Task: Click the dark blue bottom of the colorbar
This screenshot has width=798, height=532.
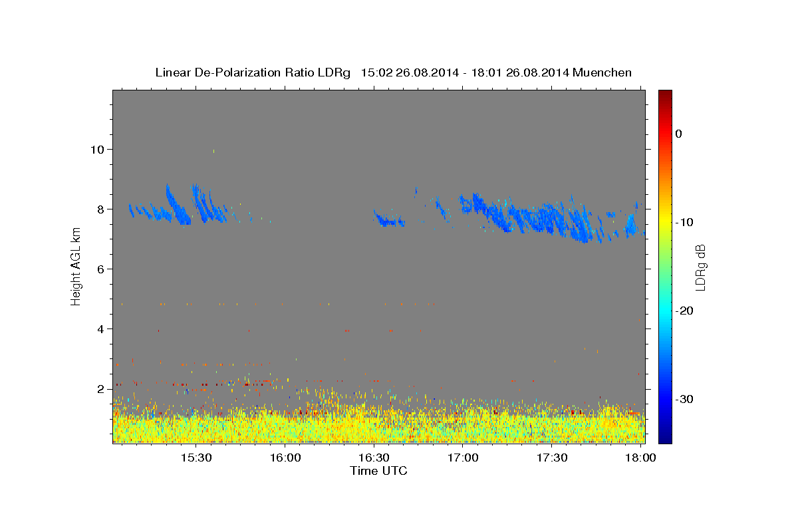Action: point(665,436)
